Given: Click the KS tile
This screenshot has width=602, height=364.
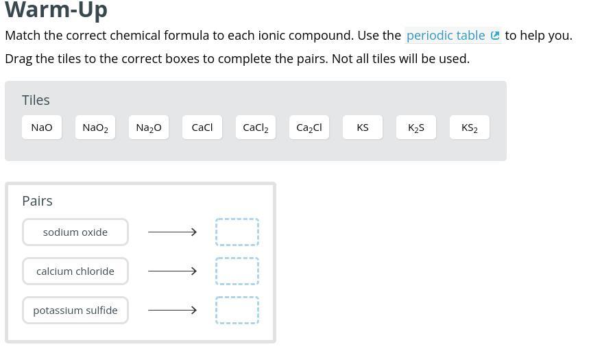Looking at the screenshot, I should point(363,128).
